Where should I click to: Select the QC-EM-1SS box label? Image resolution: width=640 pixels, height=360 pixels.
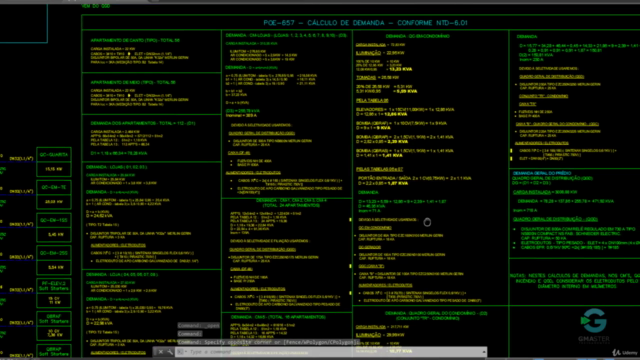click(x=54, y=220)
